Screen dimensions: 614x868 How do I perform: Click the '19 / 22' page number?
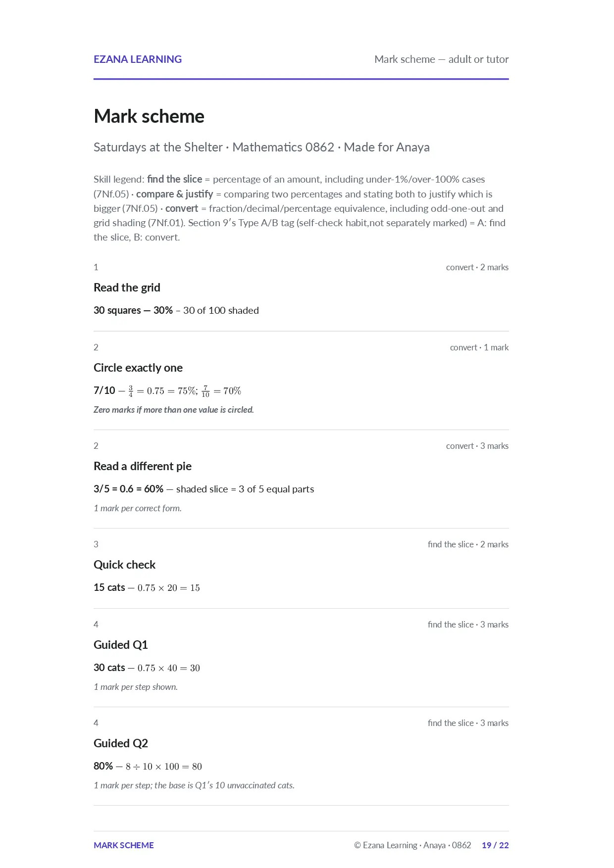[x=495, y=845]
